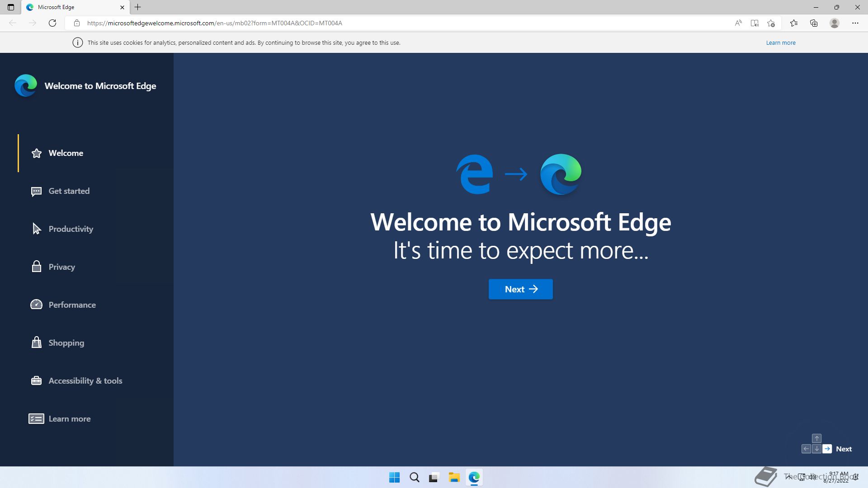
Task: Open Read aloud from the address bar
Action: point(738,23)
